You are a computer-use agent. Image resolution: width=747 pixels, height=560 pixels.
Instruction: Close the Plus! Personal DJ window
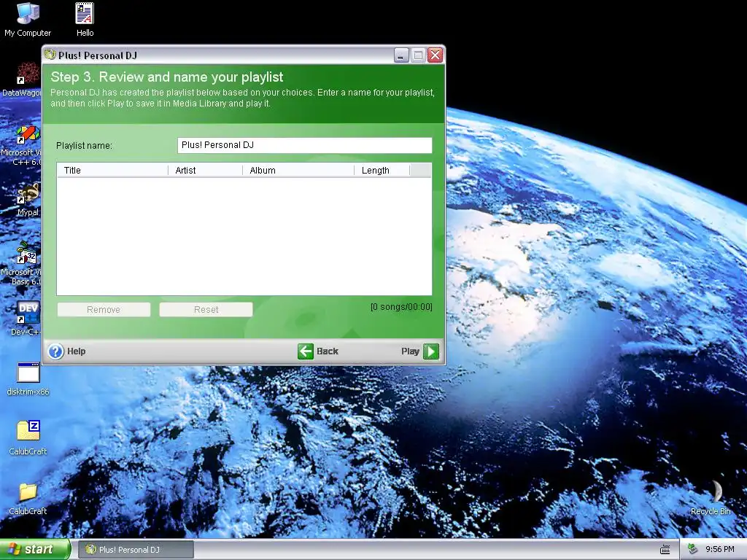point(435,55)
